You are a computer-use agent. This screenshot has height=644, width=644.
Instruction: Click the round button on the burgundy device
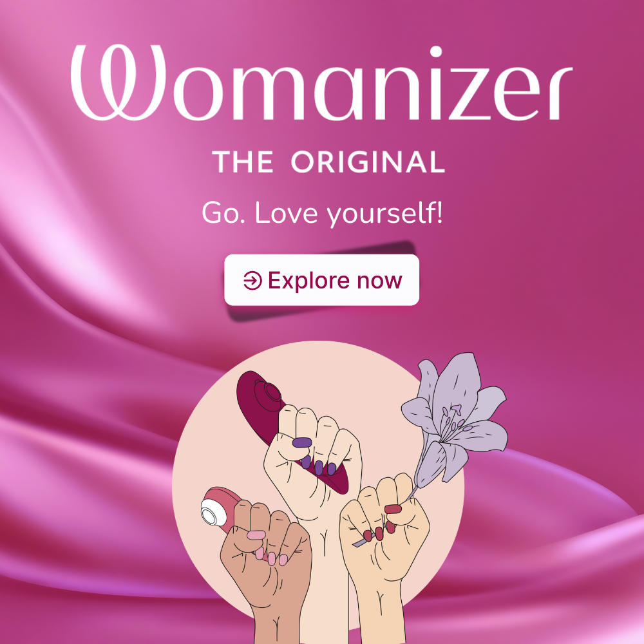pos(271,392)
